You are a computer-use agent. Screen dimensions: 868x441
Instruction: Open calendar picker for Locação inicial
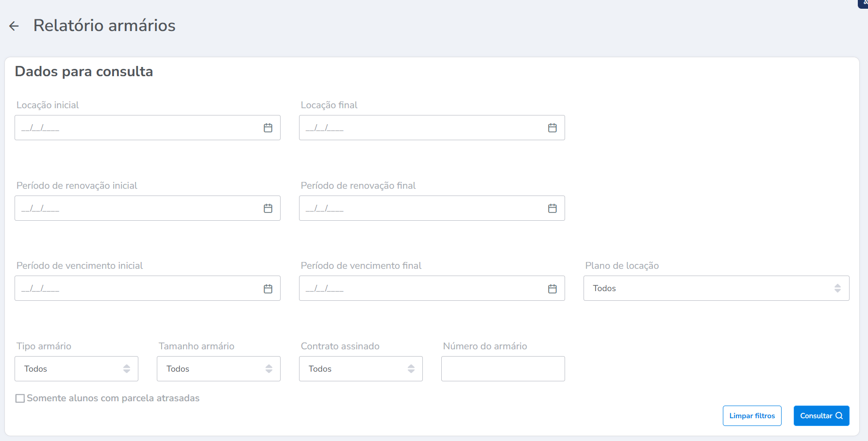click(268, 128)
